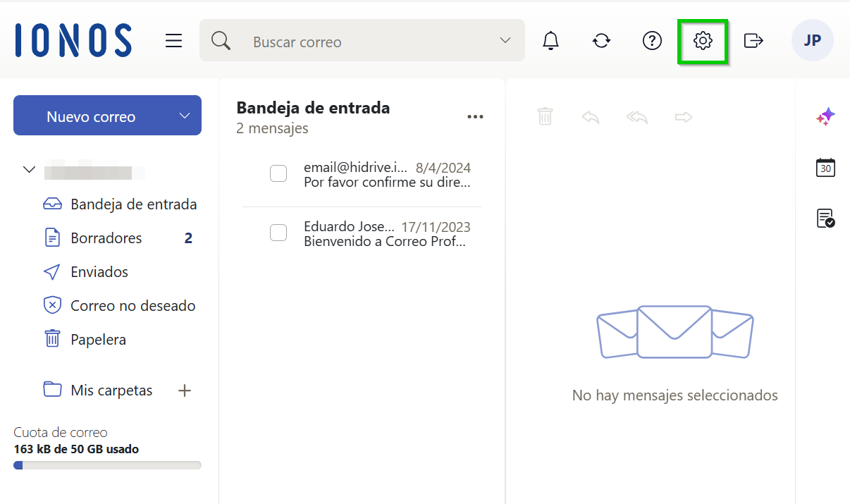This screenshot has width=850, height=504.
Task: Open the calendar from the right sidebar
Action: tap(825, 168)
